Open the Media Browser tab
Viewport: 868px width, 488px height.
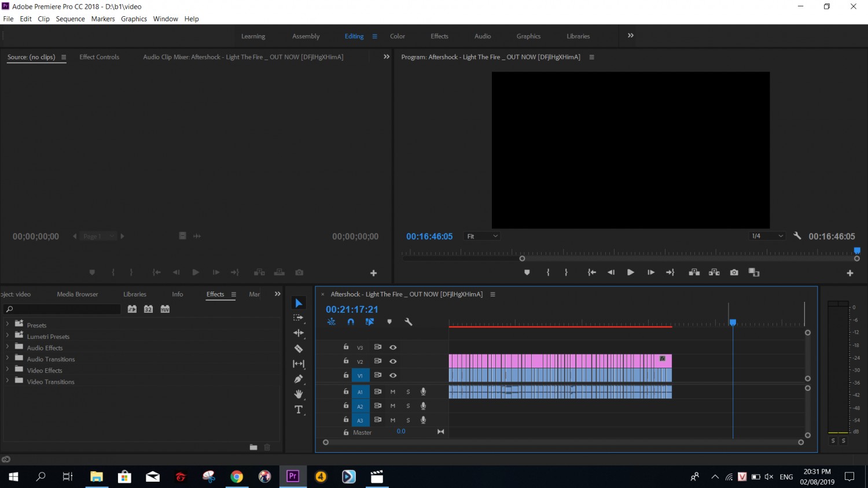pos(78,294)
